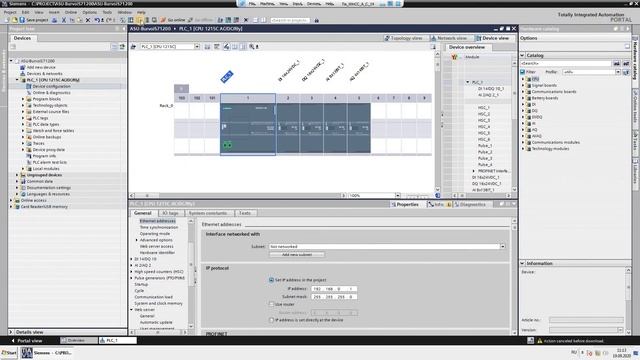Click the Go online toolbar button

[x=173, y=20]
